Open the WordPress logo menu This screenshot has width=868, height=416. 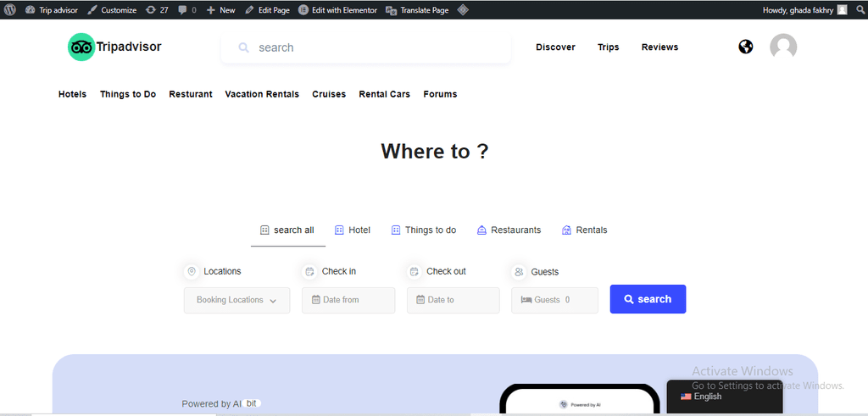coord(10,9)
